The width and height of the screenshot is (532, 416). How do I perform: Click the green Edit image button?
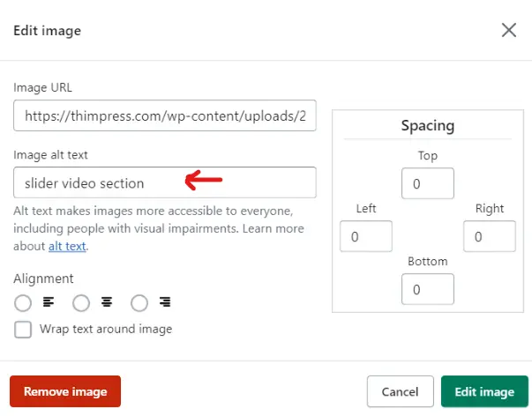pyautogui.click(x=484, y=391)
